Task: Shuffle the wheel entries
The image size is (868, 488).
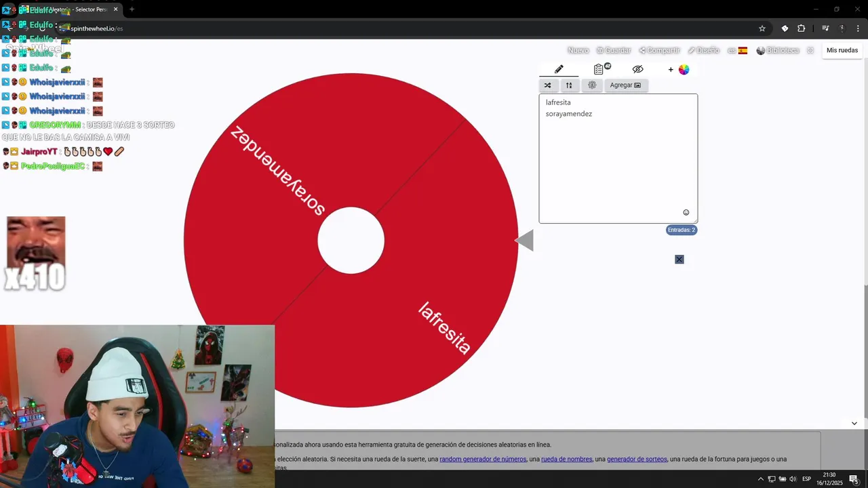Action: coord(547,85)
